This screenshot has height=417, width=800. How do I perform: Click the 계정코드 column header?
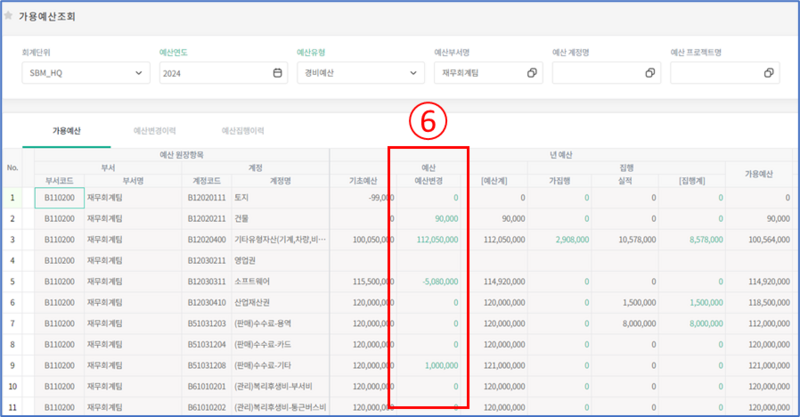(x=207, y=181)
